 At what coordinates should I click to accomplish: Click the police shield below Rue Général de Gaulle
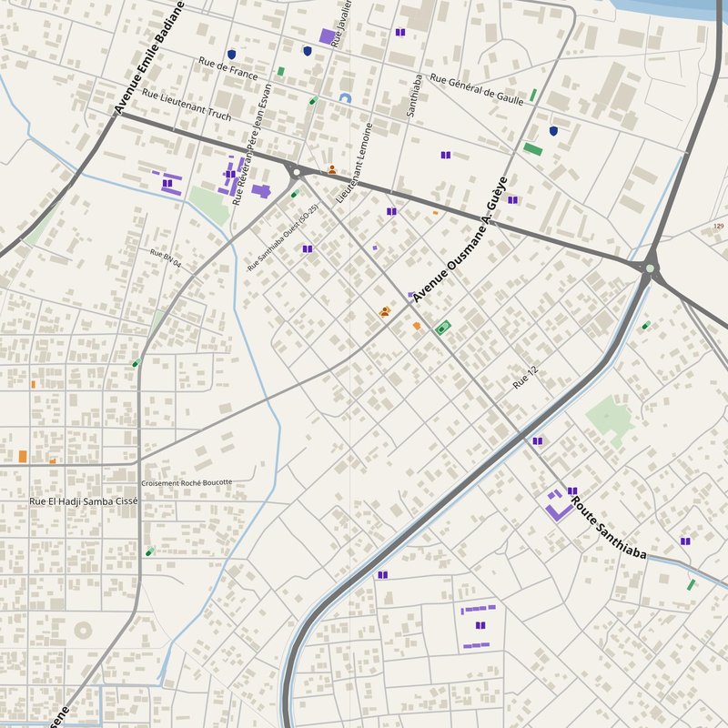[553, 131]
